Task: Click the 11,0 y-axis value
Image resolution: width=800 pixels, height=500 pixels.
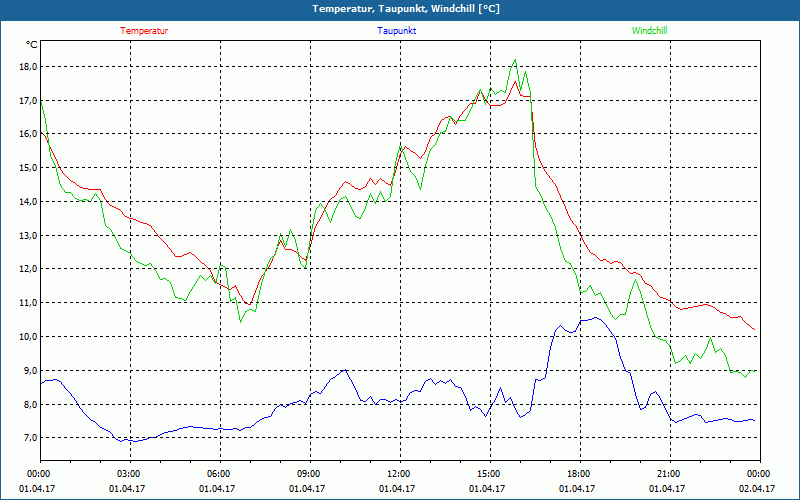Action: [28, 303]
